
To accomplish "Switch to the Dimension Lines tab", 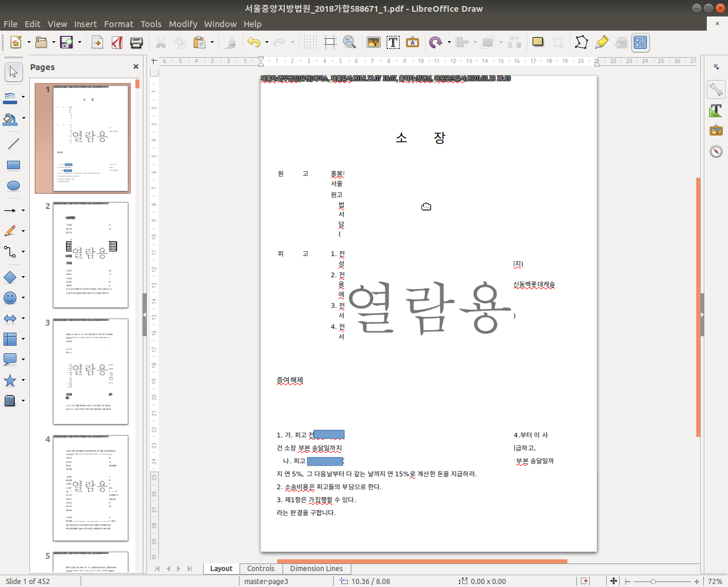I will click(x=316, y=569).
